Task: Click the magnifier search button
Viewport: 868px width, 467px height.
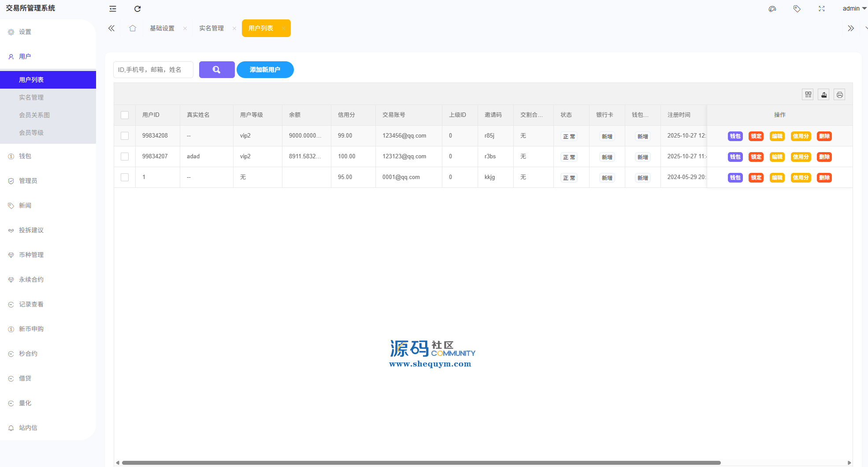Action: pos(216,70)
